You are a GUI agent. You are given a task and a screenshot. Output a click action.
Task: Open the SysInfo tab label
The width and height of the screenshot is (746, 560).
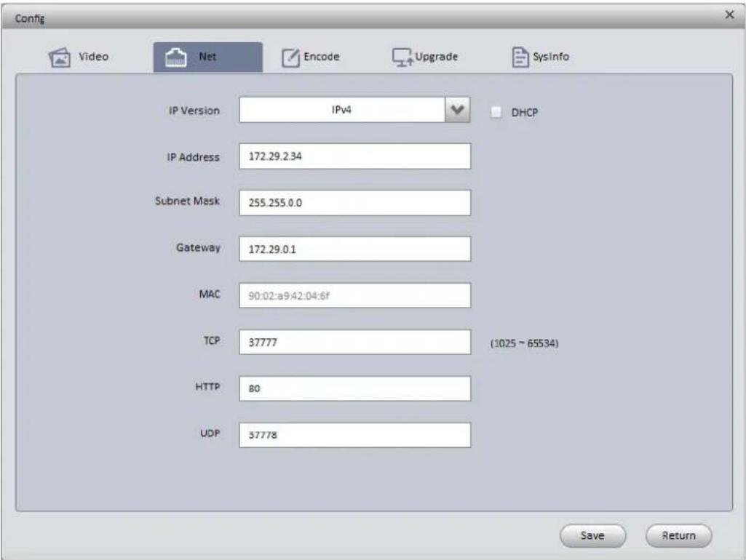point(551,57)
